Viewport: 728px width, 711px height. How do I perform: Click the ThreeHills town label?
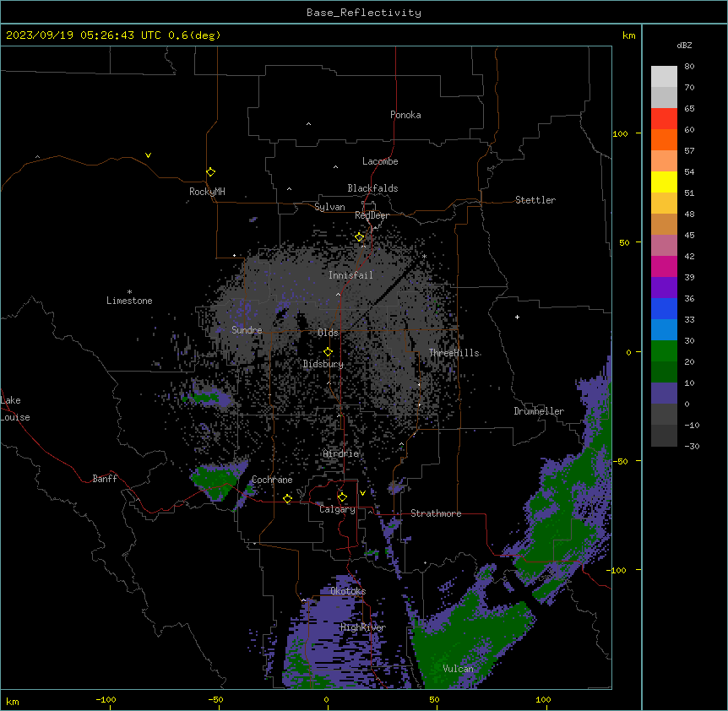pos(454,353)
